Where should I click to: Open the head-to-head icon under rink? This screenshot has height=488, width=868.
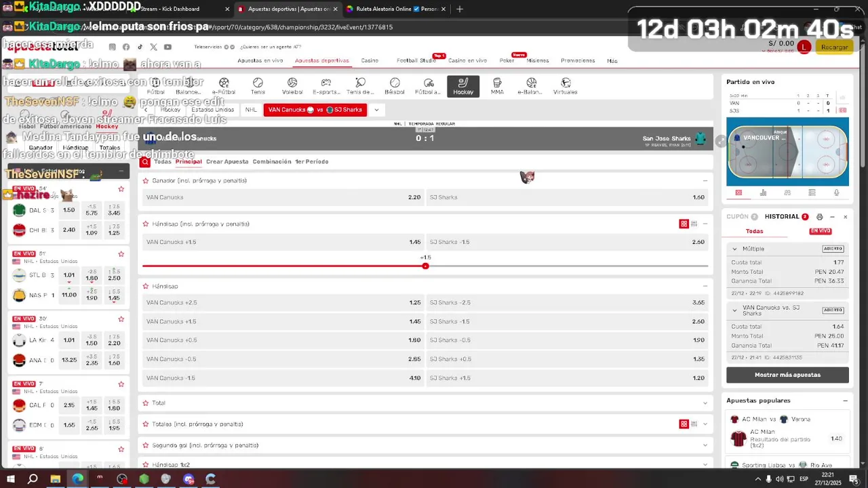[787, 192]
